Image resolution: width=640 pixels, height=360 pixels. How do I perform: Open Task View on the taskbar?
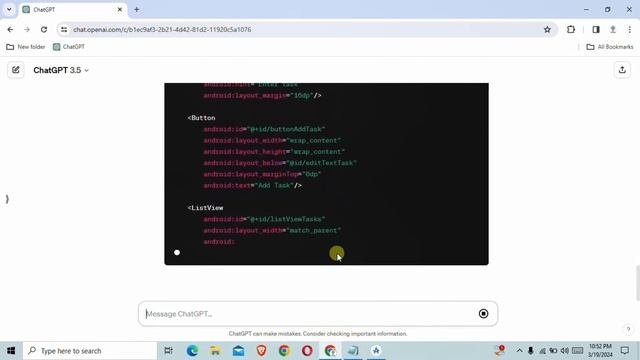tap(168, 351)
